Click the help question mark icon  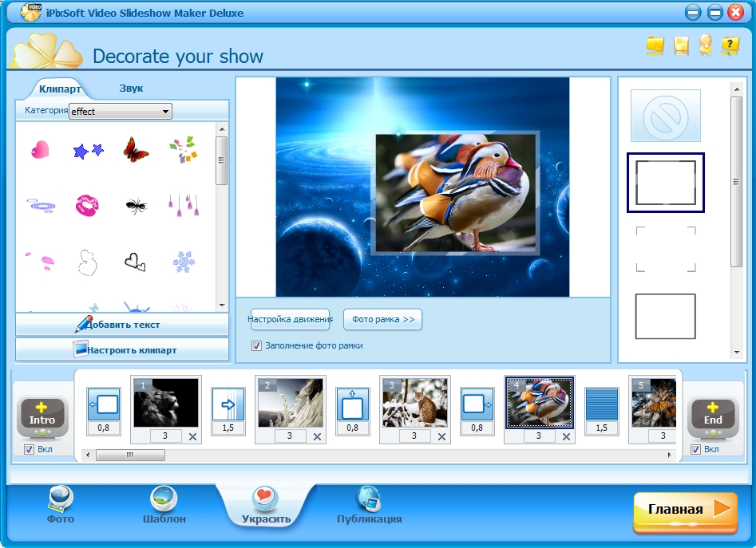730,45
